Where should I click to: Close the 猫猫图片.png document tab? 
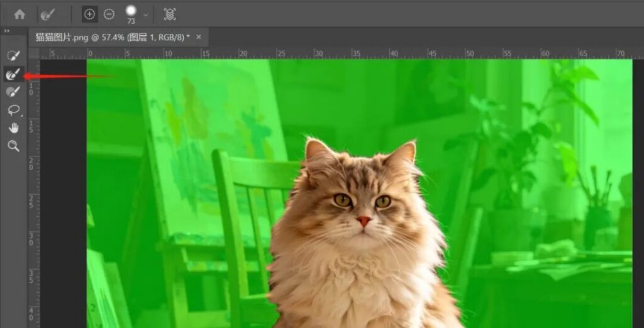coord(198,37)
